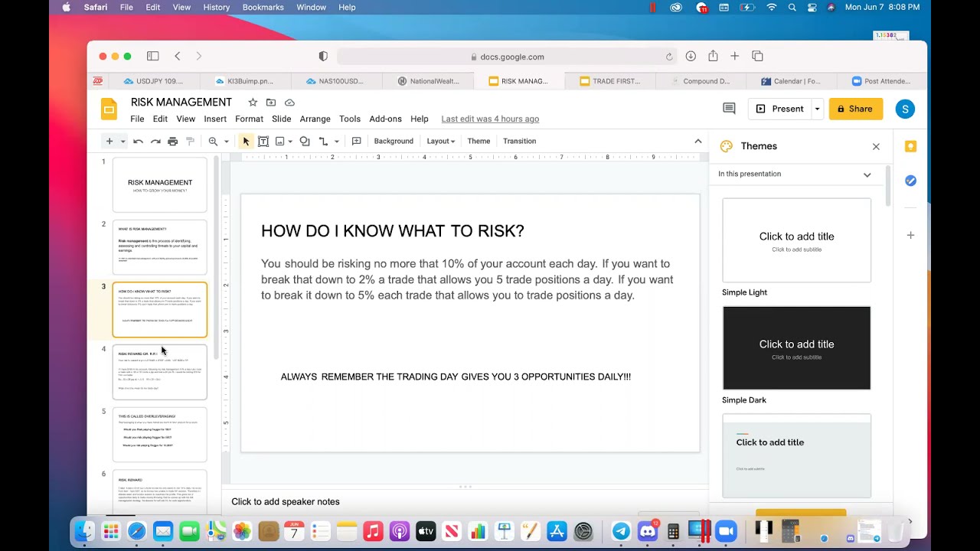Add a new slide with plus button

point(109,141)
